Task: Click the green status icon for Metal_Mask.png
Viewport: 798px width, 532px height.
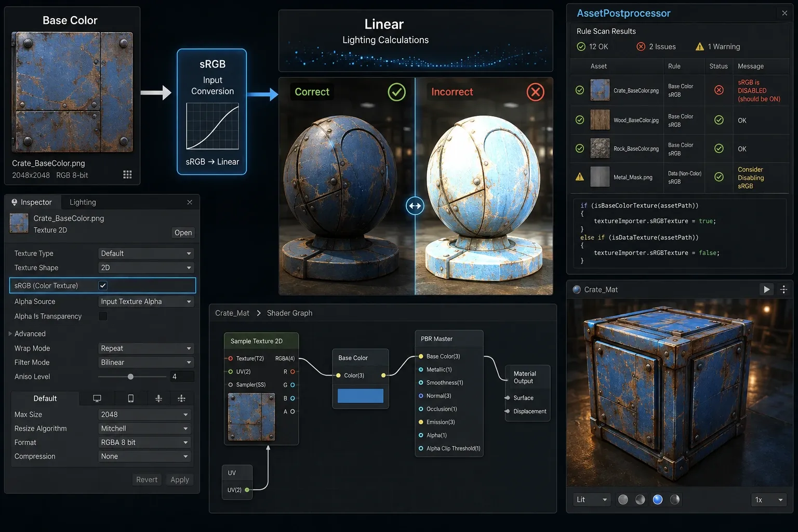Action: click(x=719, y=177)
